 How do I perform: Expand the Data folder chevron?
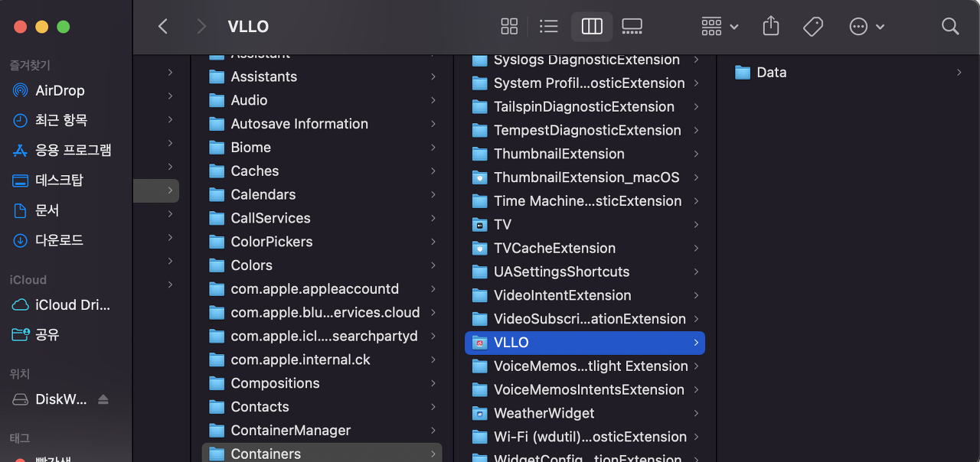pyautogui.click(x=959, y=73)
